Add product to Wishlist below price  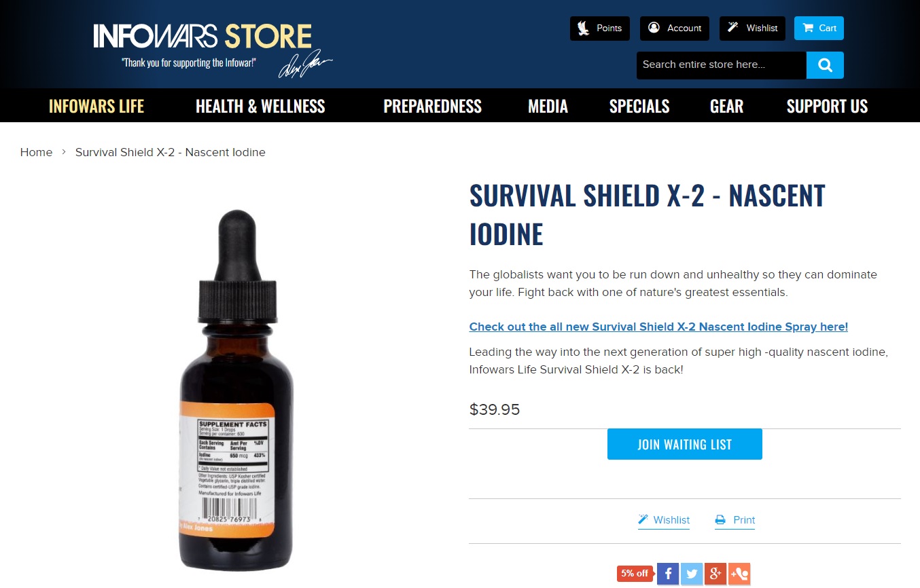[664, 520]
